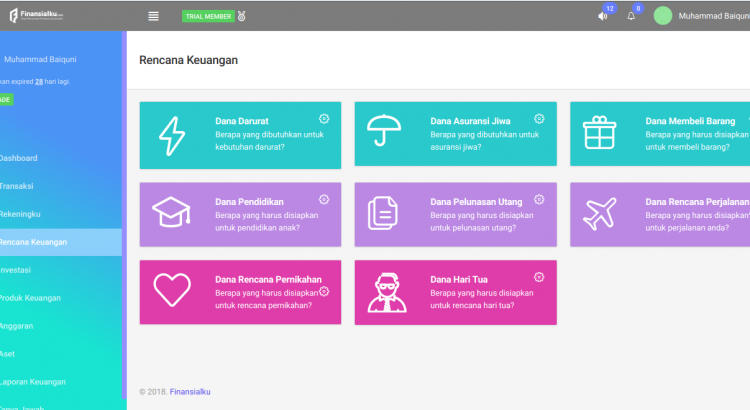
Task: Click text 'kebutuhan darurat?' on Dana Darurat card
Action: (x=250, y=147)
